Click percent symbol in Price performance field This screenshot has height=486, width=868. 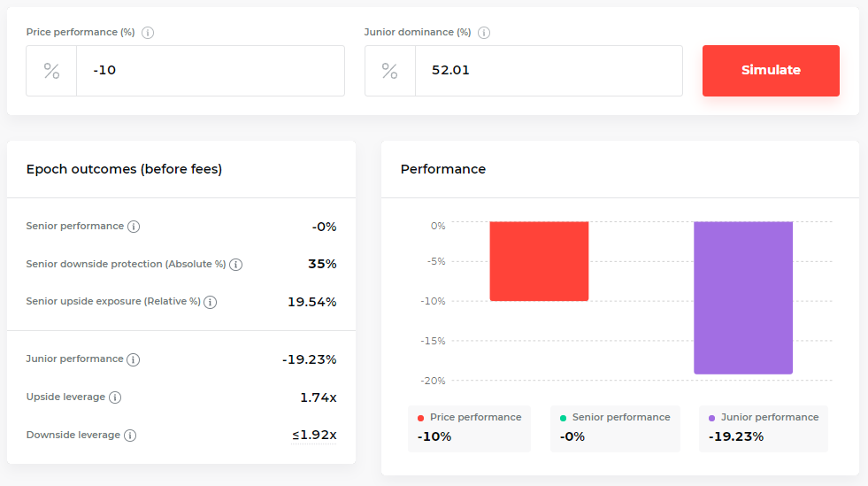[x=51, y=71]
